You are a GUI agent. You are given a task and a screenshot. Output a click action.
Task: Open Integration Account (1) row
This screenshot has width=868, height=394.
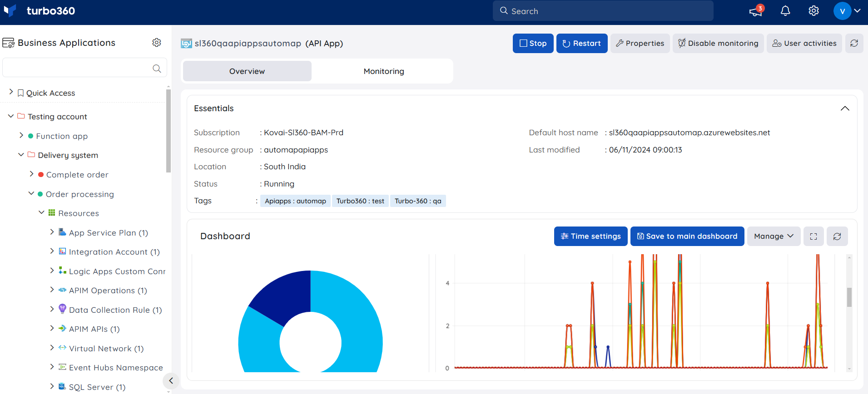[114, 252]
